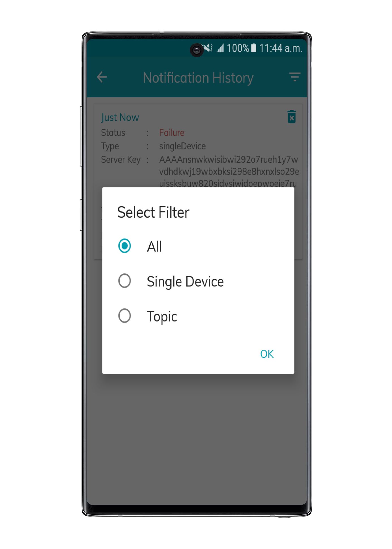Viewport: 392px width, 549px height.
Task: Select the Topic radio button
Action: tap(124, 316)
